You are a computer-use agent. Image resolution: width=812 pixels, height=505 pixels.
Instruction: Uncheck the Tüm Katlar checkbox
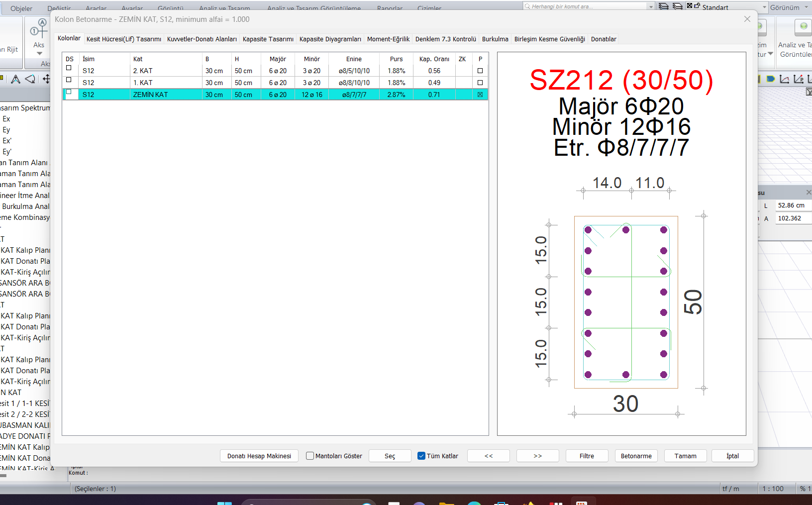(421, 456)
